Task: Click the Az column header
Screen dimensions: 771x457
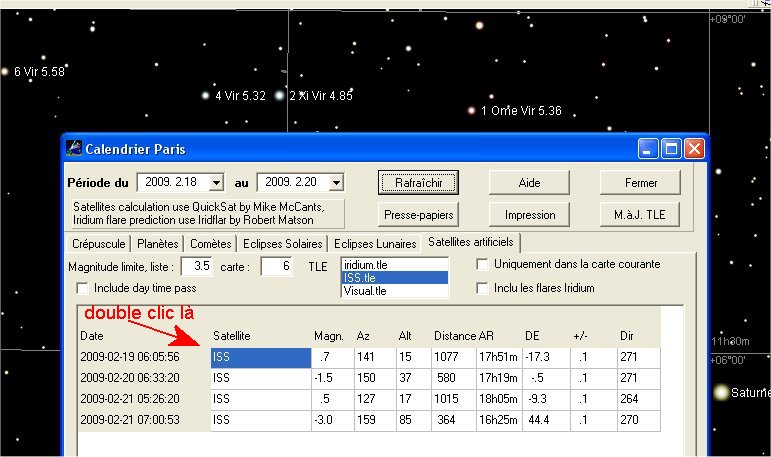Action: click(363, 336)
